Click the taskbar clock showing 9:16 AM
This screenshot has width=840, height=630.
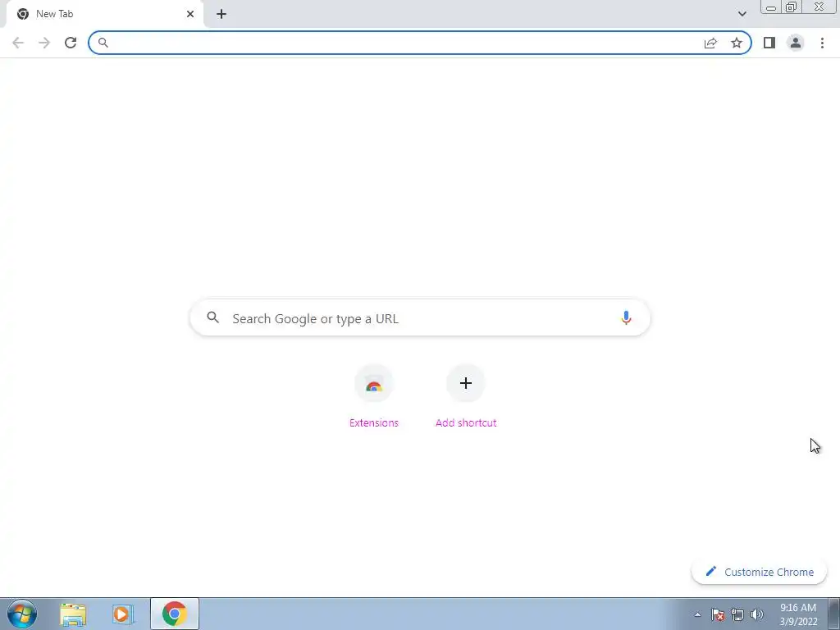[798, 614]
